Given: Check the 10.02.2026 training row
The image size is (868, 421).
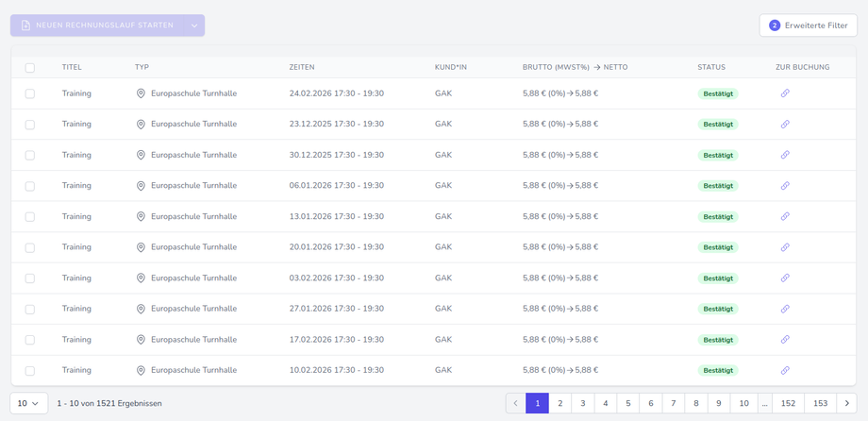Looking at the screenshot, I should [x=30, y=371].
